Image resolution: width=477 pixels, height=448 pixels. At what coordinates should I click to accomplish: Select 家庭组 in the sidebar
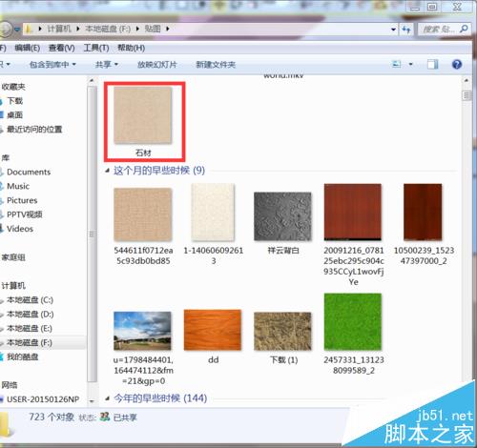[x=13, y=257]
